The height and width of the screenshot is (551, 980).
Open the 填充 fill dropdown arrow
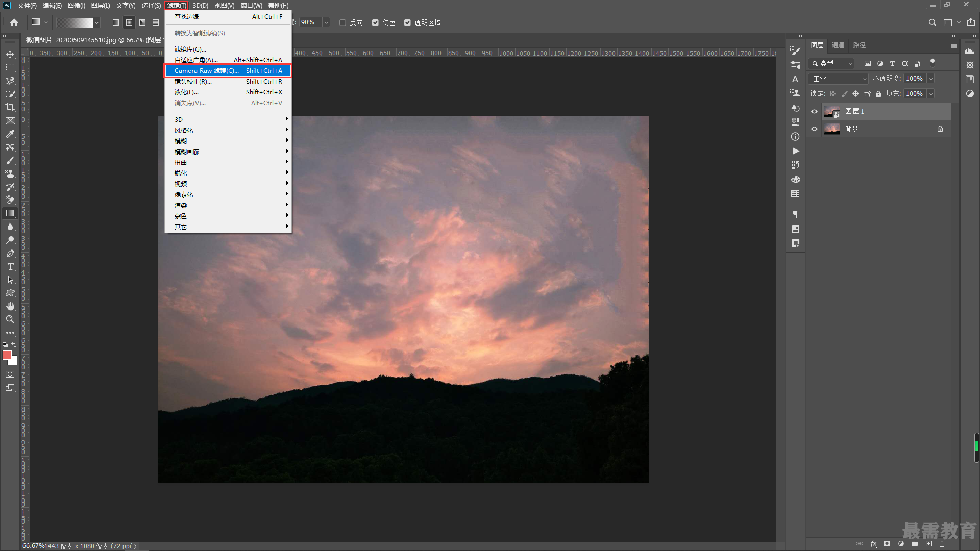[930, 94]
